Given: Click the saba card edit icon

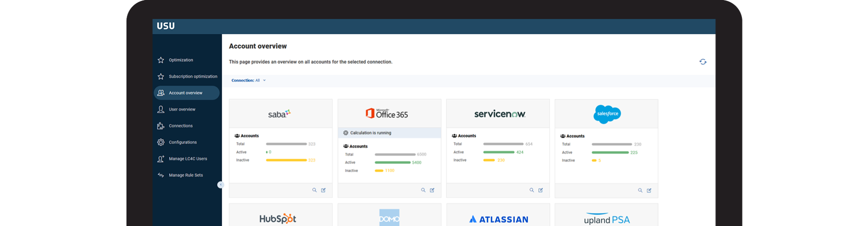Looking at the screenshot, I should (x=324, y=190).
